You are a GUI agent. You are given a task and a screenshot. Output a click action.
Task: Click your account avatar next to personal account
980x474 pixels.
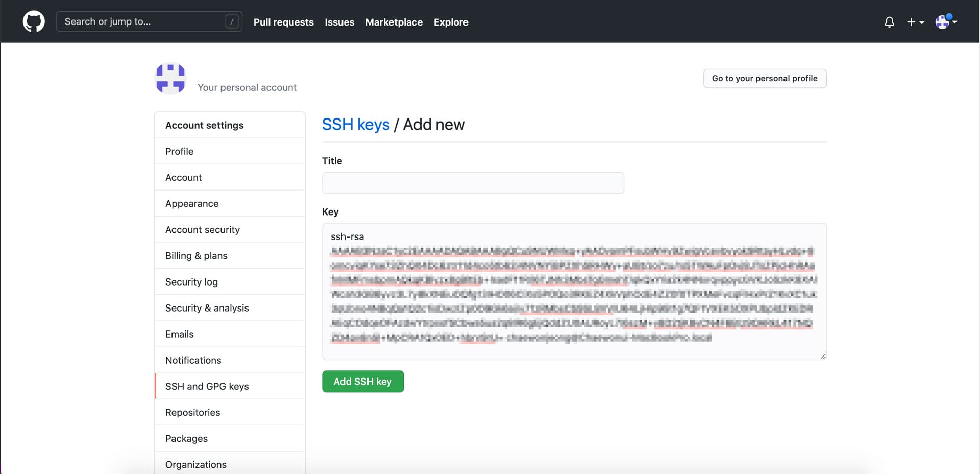[x=170, y=78]
